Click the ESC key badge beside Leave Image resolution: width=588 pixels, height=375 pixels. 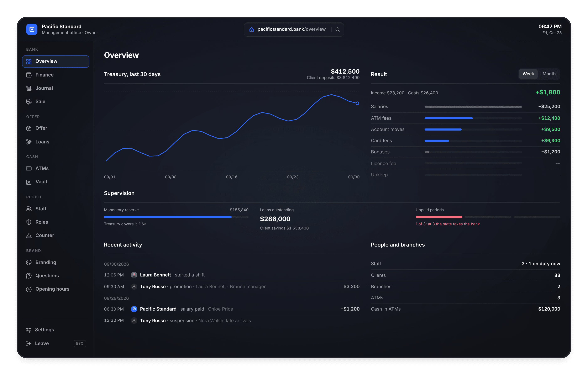80,343
